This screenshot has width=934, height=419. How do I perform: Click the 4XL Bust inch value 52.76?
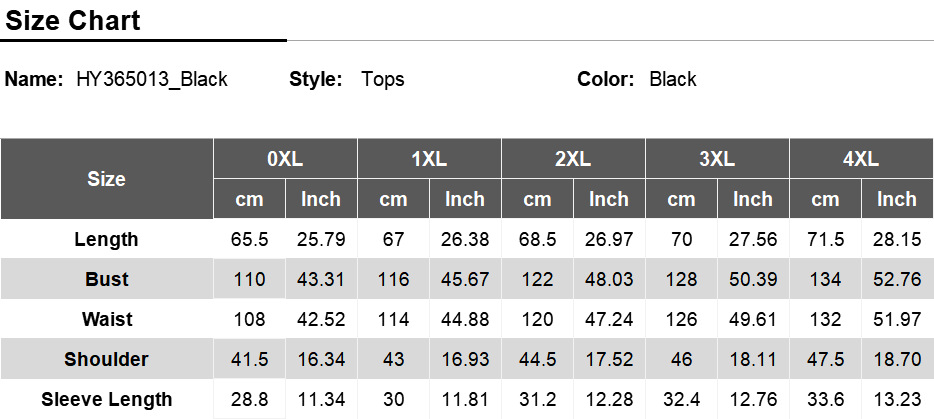click(896, 279)
